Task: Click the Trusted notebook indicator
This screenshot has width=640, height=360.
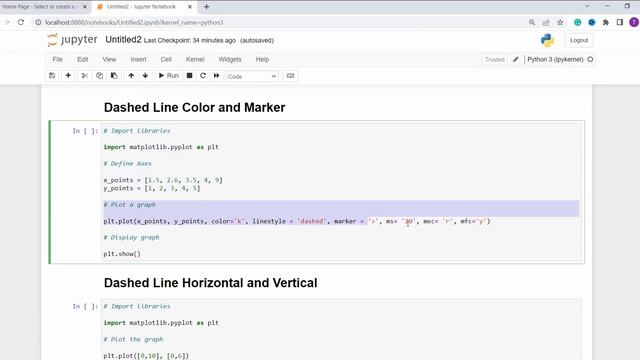Action: pos(494,60)
